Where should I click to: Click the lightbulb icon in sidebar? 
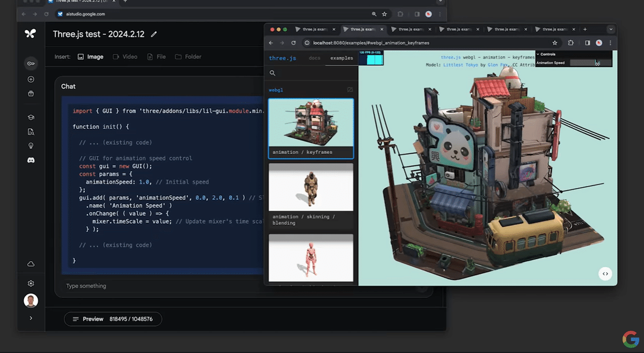coord(31,146)
